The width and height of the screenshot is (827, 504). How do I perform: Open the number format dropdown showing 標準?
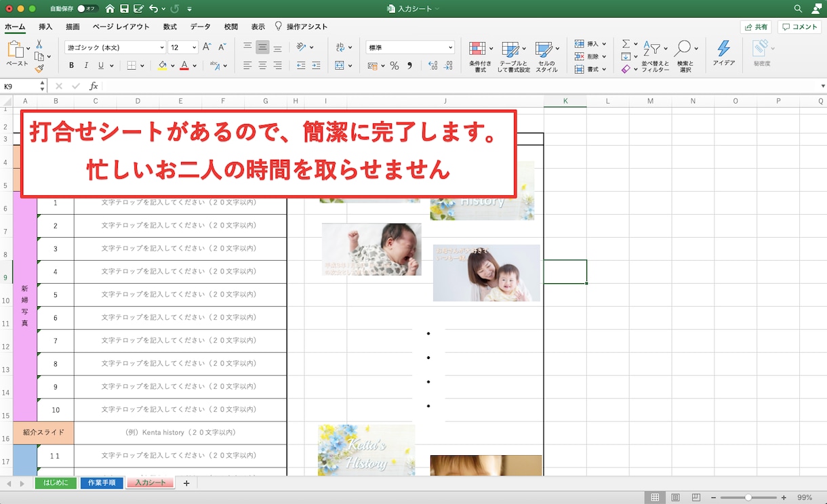pos(410,47)
